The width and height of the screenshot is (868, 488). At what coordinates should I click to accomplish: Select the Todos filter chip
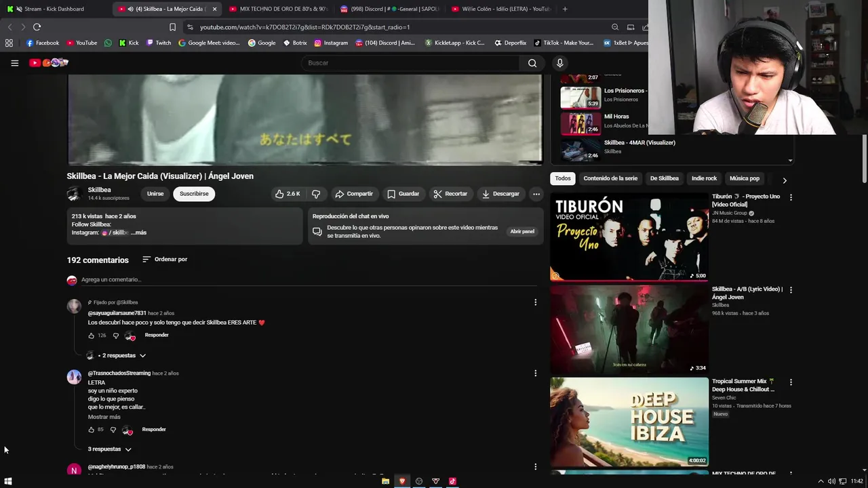click(x=563, y=178)
